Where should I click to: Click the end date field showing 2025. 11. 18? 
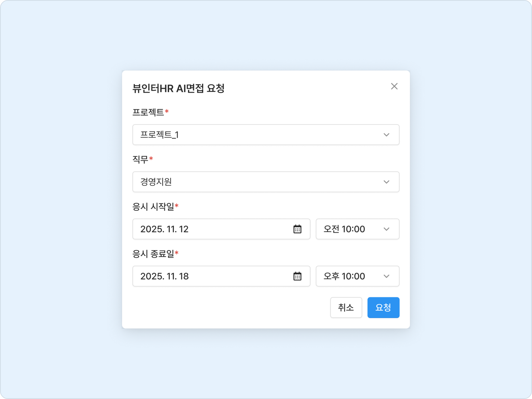[x=164, y=276]
